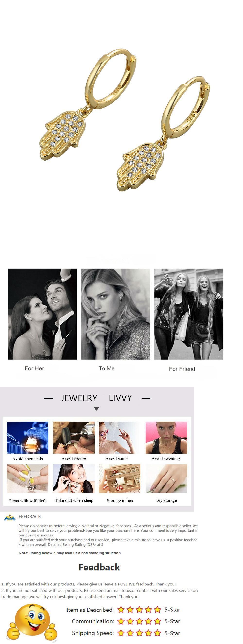Select the Clean with soff cloth image
Image resolution: width=243 pixels, height=644 pixels.
27,478
